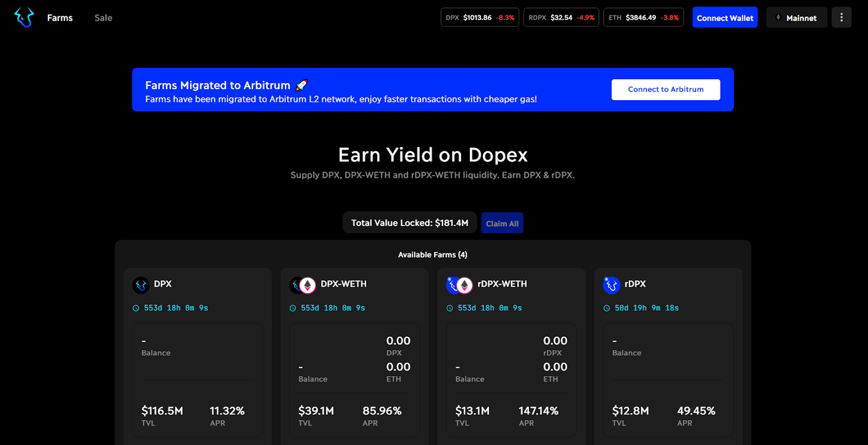Click the ETH price ticker
868x445 pixels.
tap(643, 17)
